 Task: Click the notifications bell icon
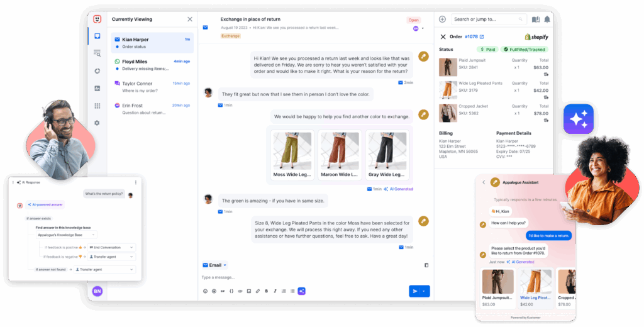[547, 19]
